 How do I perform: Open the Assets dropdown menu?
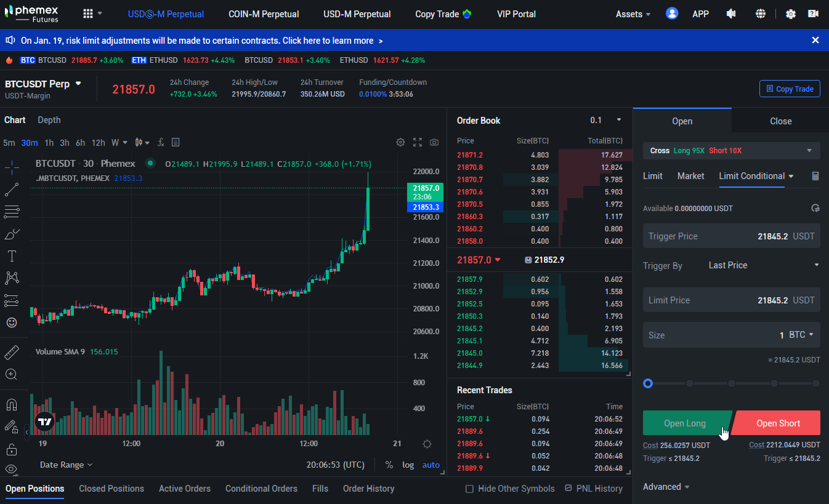633,14
